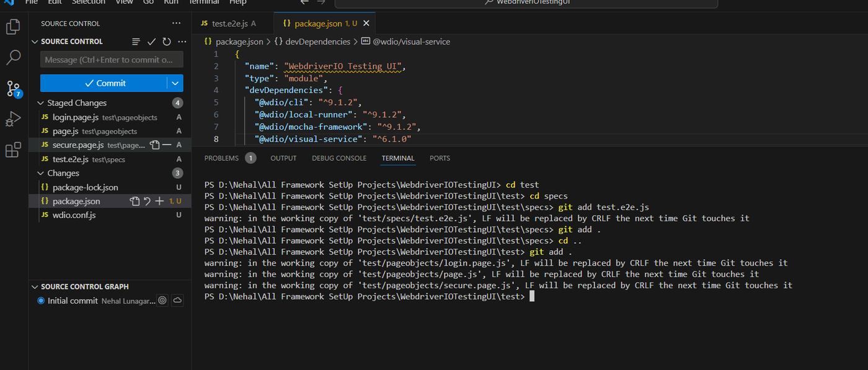The height and width of the screenshot is (370, 868).
Task: Click the checkmark commit icon in Source Control header
Action: point(151,42)
